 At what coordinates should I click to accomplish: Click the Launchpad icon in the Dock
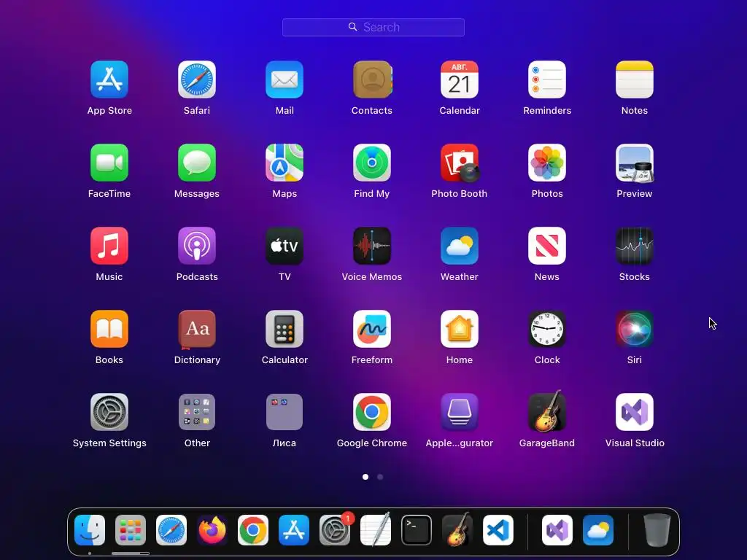tap(131, 530)
